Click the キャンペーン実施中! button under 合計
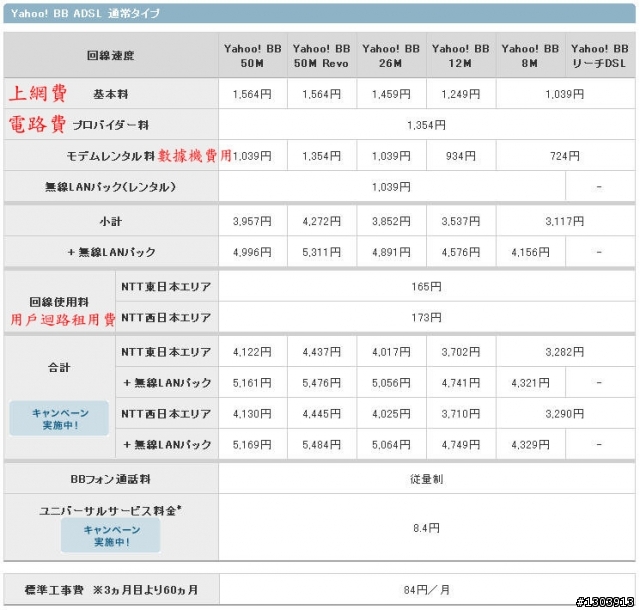This screenshot has width=640, height=610. tap(59, 419)
